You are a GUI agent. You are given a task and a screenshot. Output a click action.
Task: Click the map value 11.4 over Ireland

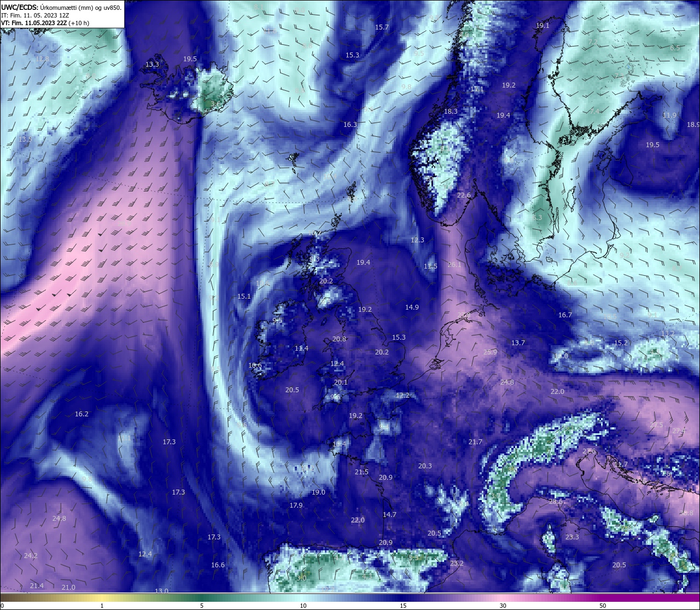click(301, 348)
